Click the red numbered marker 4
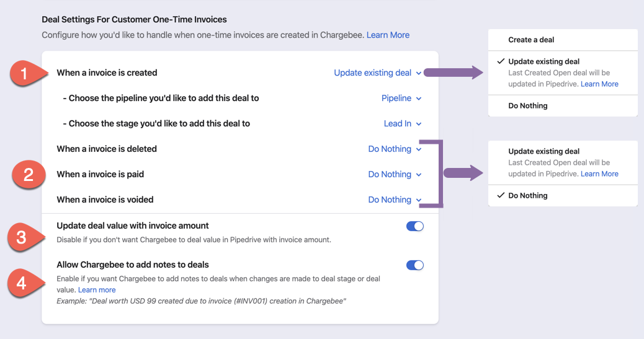 [22, 283]
